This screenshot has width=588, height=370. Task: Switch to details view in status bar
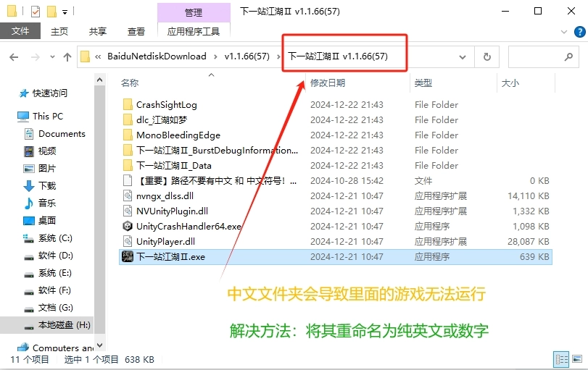coord(560,359)
